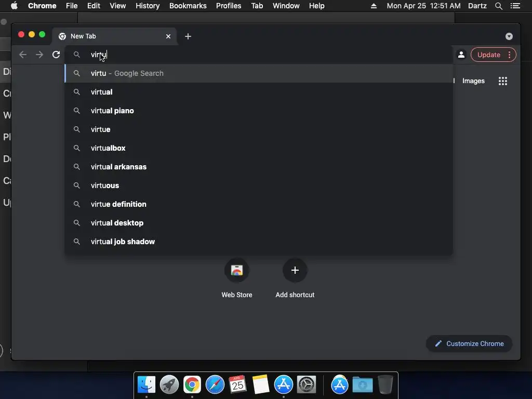Open the Bookmarks menu

point(188,6)
